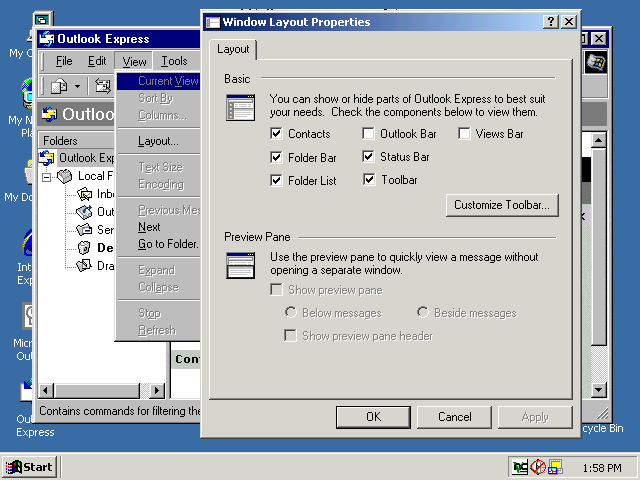Uncheck the Contacts checkbox
Viewport: 640px width, 480px height.
click(276, 133)
